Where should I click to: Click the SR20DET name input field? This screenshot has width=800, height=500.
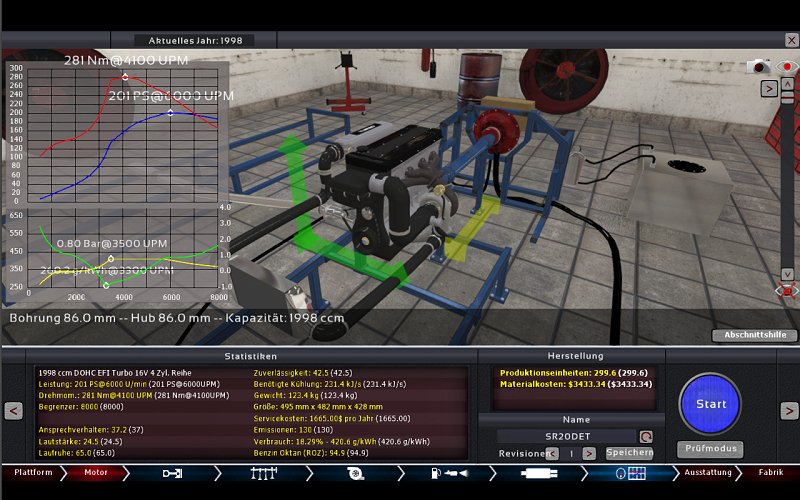coord(567,436)
